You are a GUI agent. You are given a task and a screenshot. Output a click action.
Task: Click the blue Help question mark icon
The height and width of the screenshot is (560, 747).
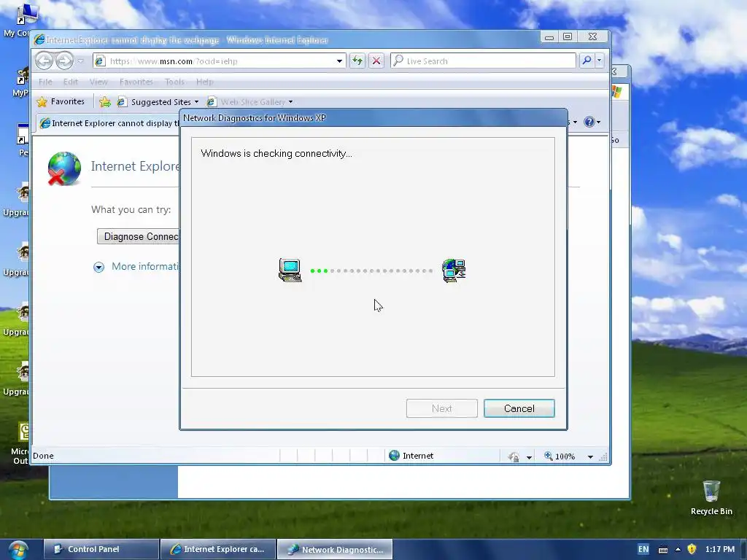tap(589, 122)
